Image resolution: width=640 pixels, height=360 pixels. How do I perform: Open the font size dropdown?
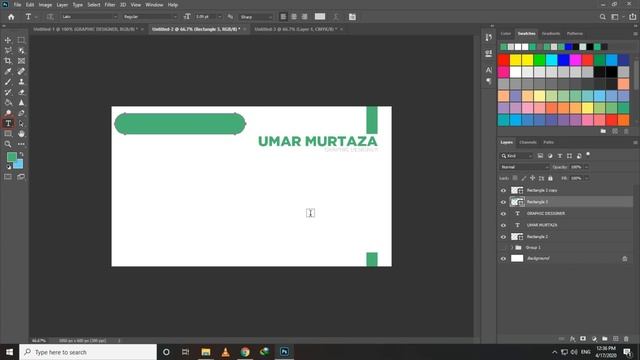pyautogui.click(x=220, y=17)
